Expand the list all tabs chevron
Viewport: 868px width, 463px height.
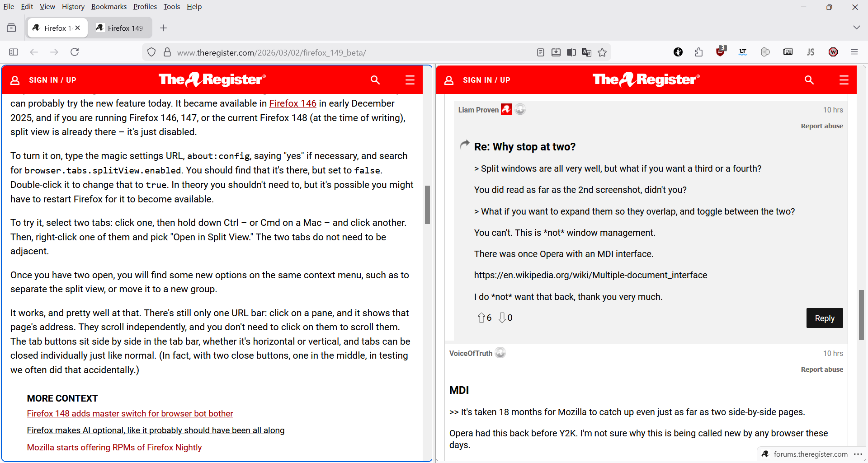coord(856,28)
